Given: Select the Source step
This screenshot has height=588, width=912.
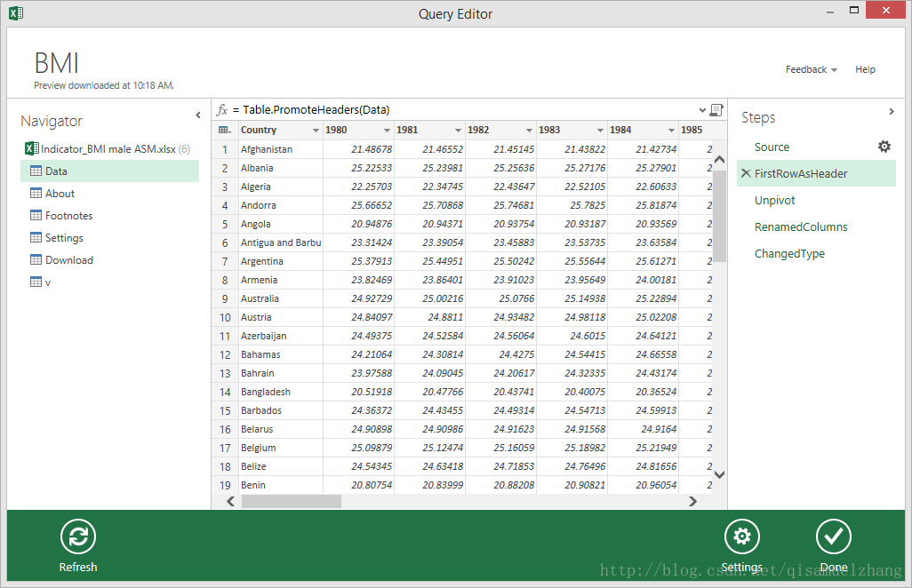Looking at the screenshot, I should (772, 147).
